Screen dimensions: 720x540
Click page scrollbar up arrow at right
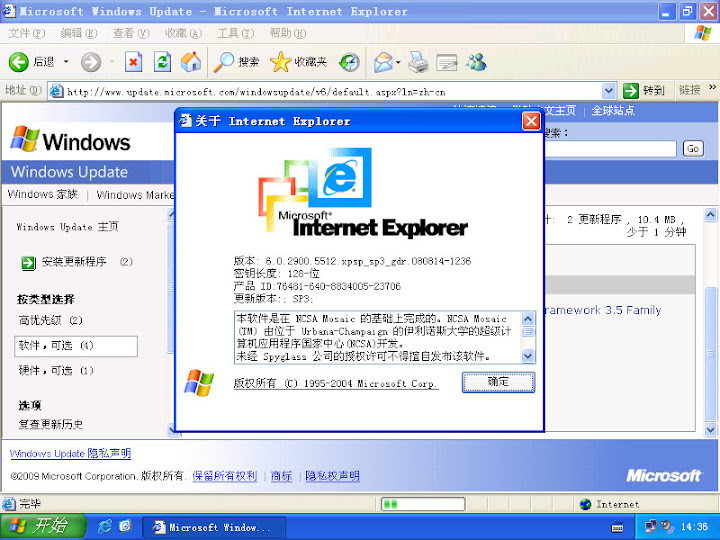pyautogui.click(x=710, y=214)
